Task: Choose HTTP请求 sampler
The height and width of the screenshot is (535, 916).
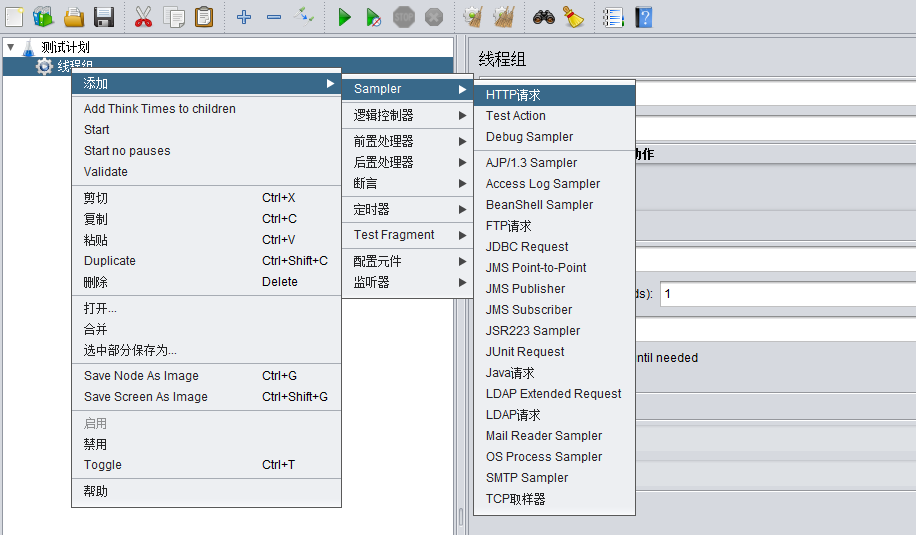Action: pyautogui.click(x=554, y=95)
